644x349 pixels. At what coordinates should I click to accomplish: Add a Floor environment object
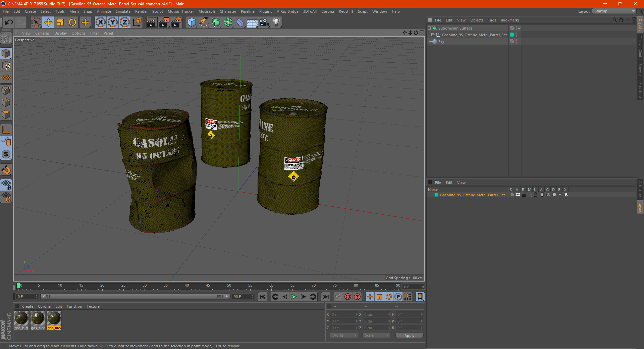(252, 22)
